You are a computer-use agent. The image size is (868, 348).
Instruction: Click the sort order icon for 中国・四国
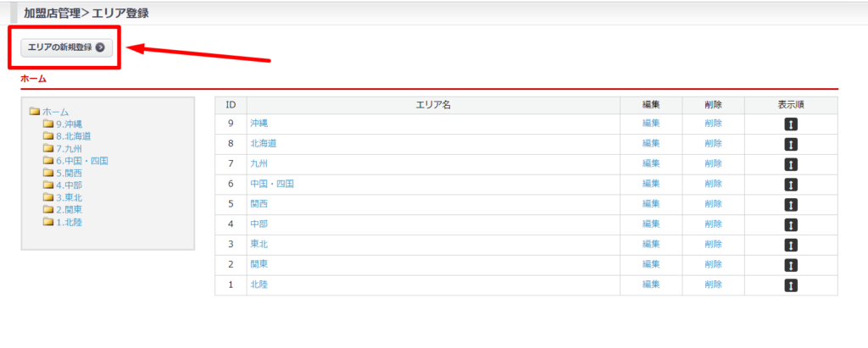791,185
